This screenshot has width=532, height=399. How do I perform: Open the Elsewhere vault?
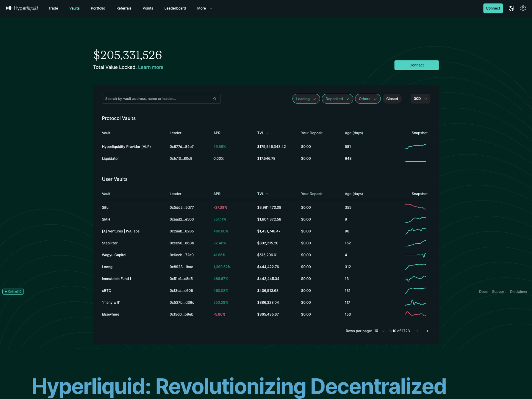point(110,315)
